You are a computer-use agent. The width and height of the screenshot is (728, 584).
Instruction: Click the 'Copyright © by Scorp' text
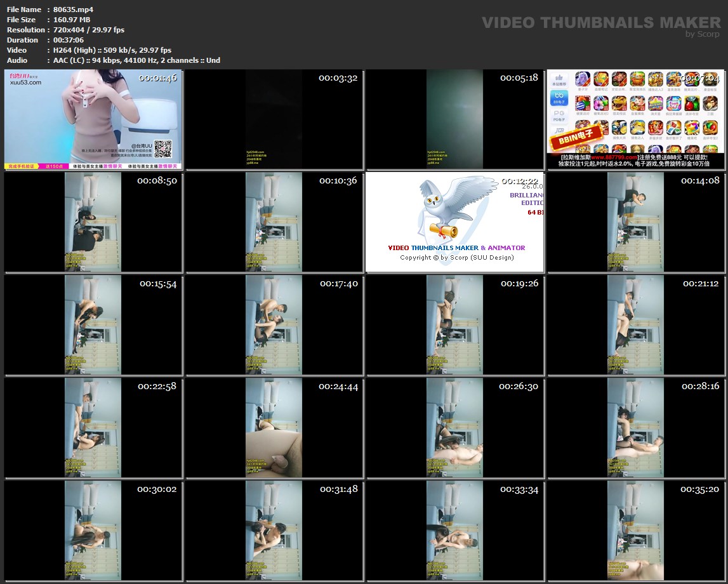pyautogui.click(x=456, y=258)
